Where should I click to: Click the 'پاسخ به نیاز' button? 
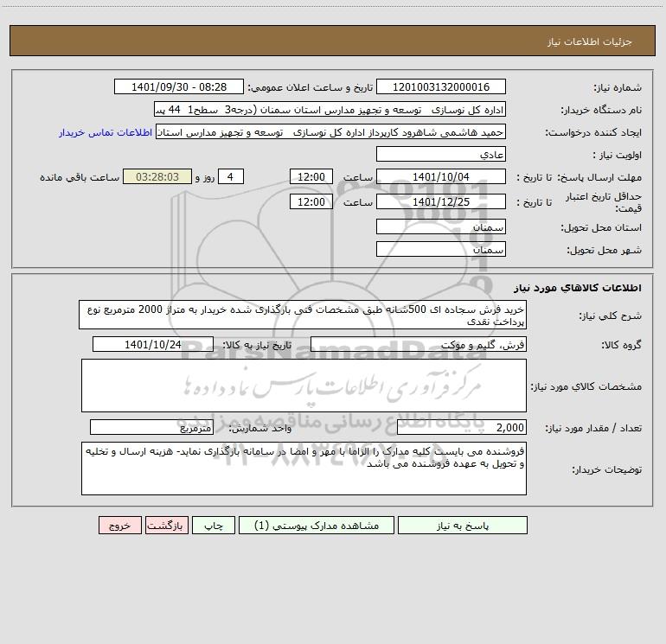point(463,526)
